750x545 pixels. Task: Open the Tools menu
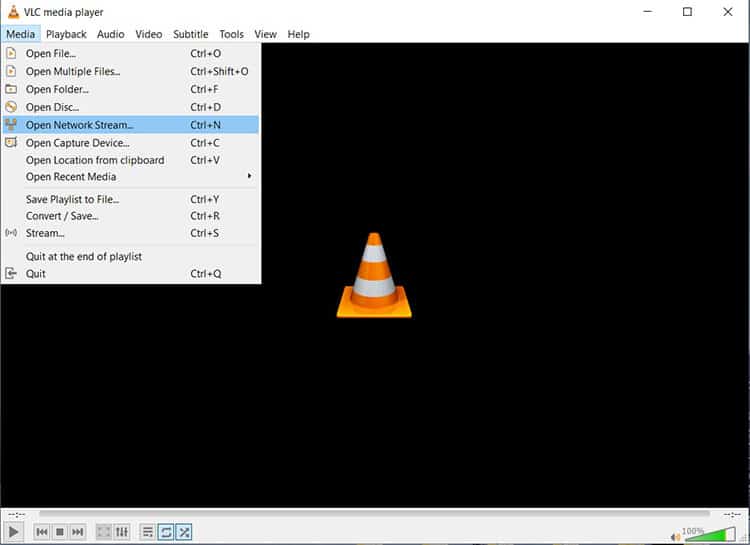(232, 34)
